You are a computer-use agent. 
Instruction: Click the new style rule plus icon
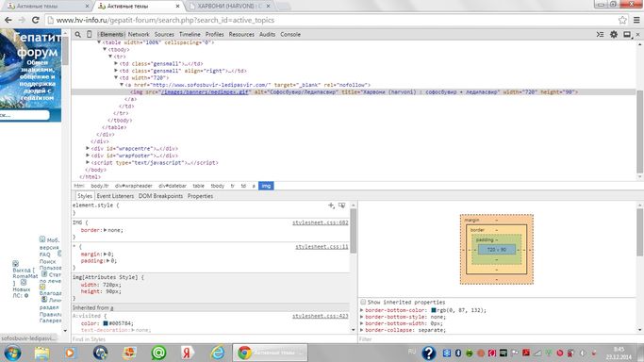point(331,206)
